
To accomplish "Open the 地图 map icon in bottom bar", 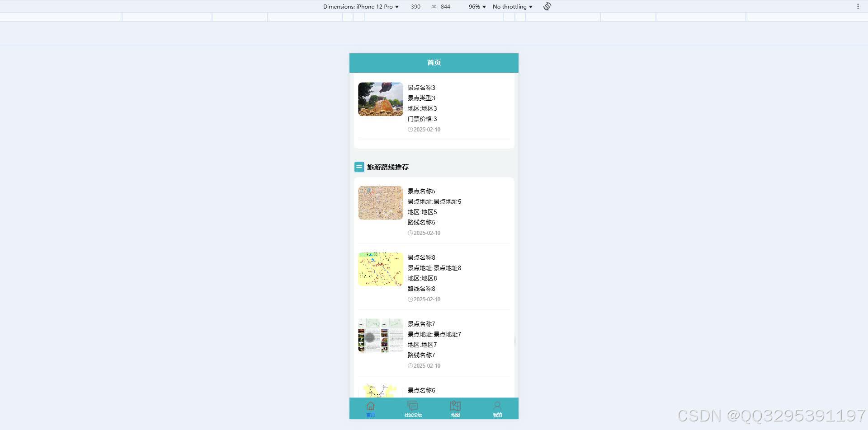I will [455, 406].
